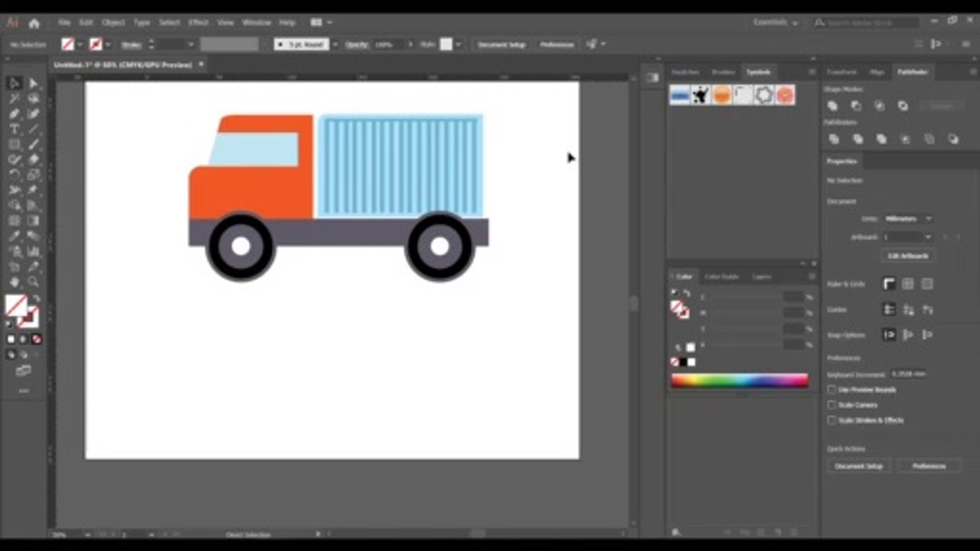Select the Hand tool
Viewport: 980px width, 551px height.
pos(14,282)
